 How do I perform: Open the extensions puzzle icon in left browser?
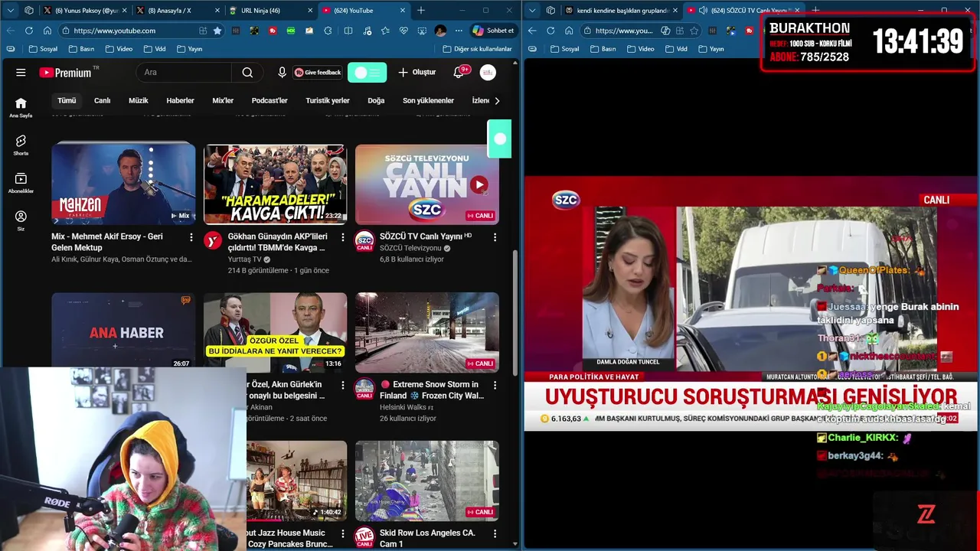(328, 31)
